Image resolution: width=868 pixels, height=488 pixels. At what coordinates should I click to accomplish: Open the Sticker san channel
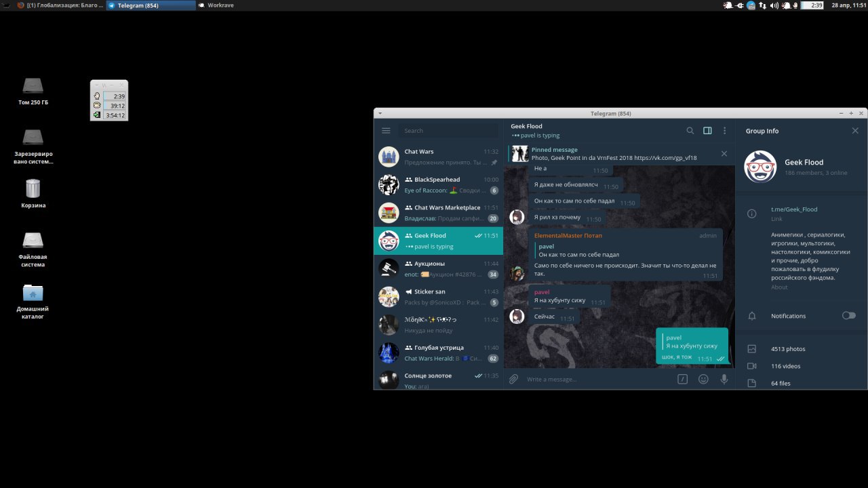click(x=439, y=296)
